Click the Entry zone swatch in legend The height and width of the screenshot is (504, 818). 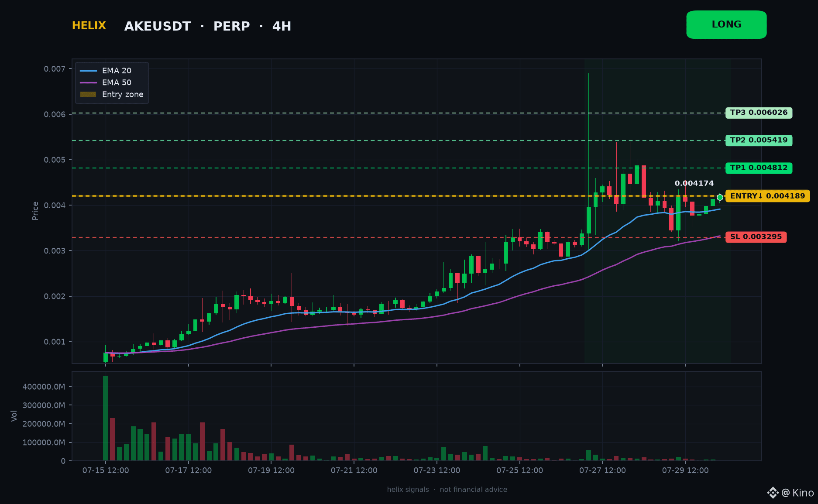coord(88,94)
